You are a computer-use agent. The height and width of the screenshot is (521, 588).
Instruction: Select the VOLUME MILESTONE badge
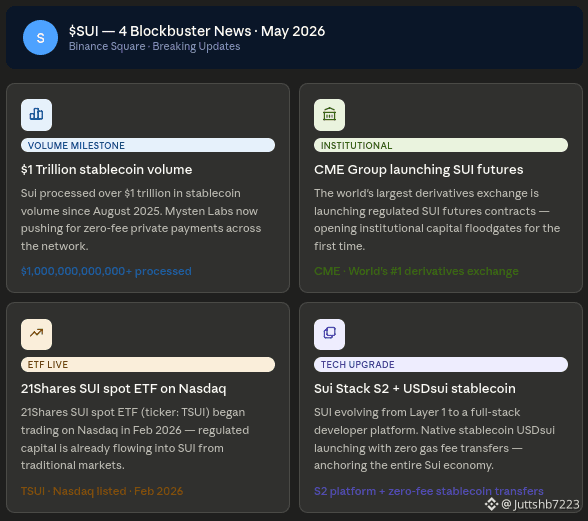point(148,145)
